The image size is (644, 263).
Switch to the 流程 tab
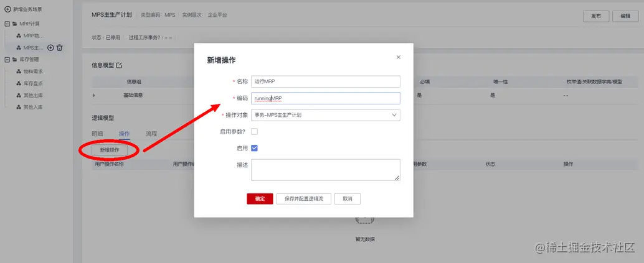point(151,133)
